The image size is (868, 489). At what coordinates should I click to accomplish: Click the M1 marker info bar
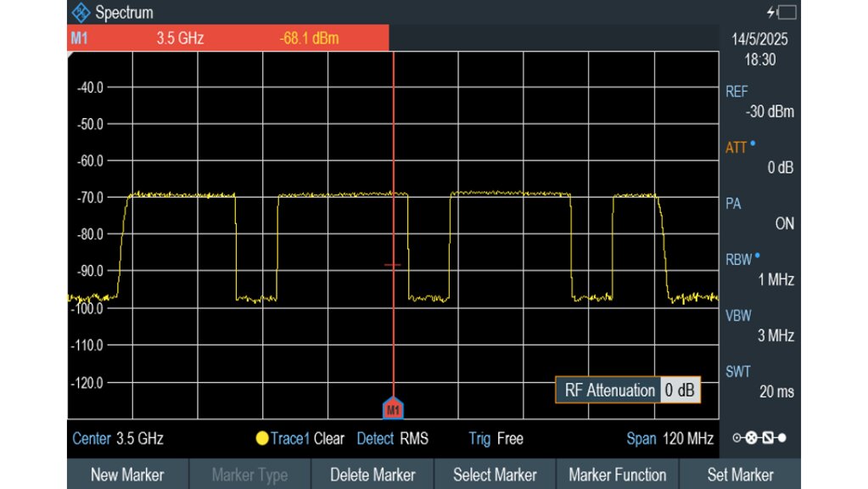228,38
